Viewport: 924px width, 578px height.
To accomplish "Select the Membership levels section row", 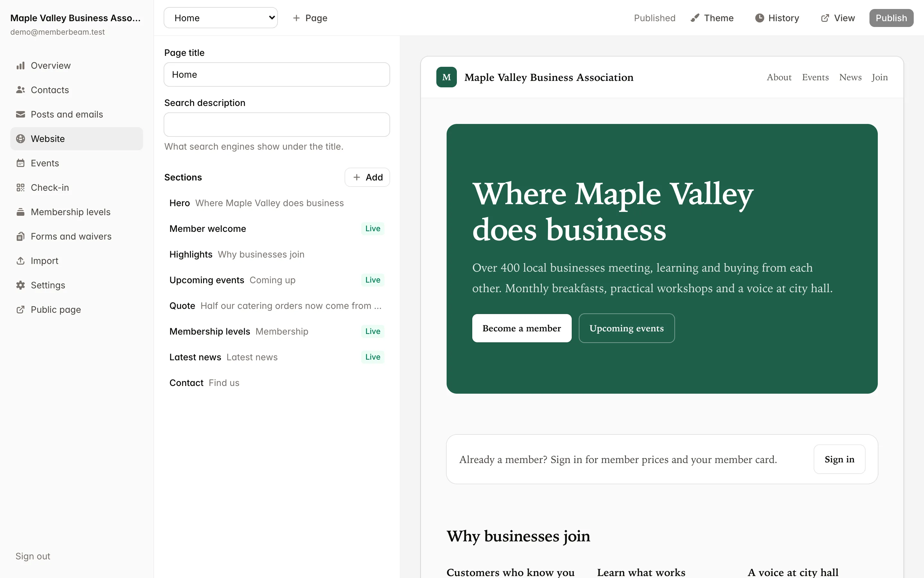I will click(x=277, y=331).
